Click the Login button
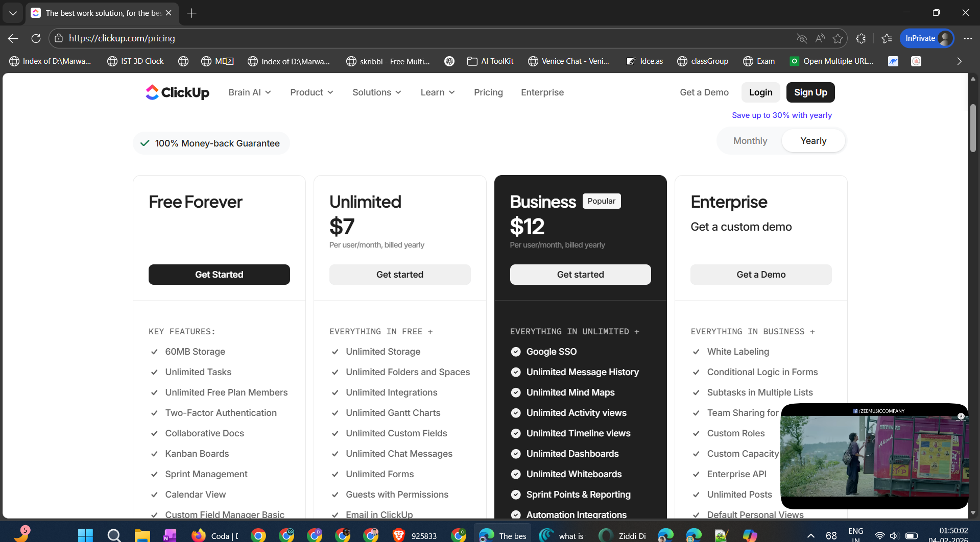Screen dimensions: 980x542 tap(760, 92)
